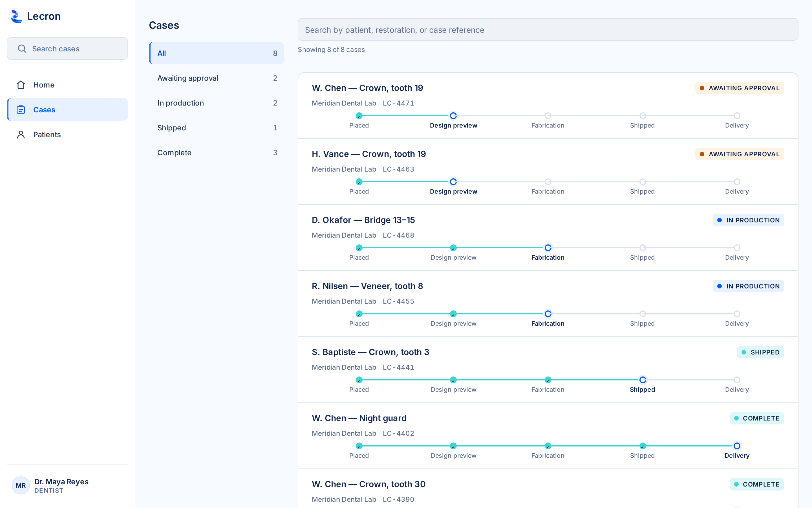Select the All cases filter tab

(217, 53)
